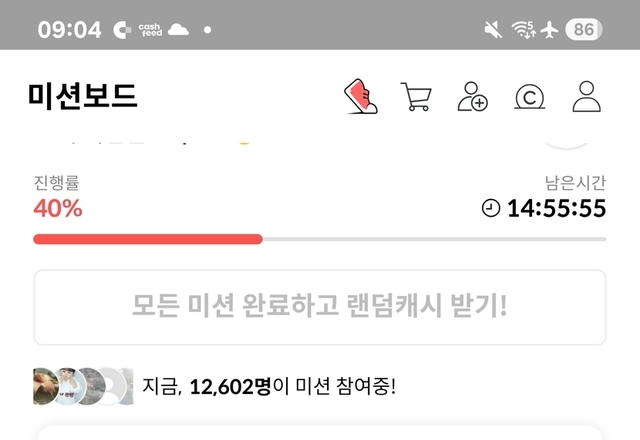Tap the 40% progress rate value
The image size is (640, 440).
pyautogui.click(x=58, y=208)
